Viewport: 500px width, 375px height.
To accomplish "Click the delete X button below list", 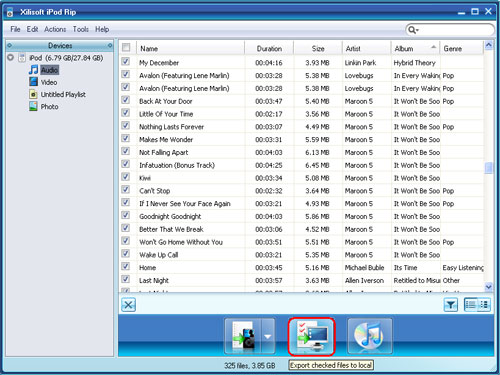I will 128,305.
